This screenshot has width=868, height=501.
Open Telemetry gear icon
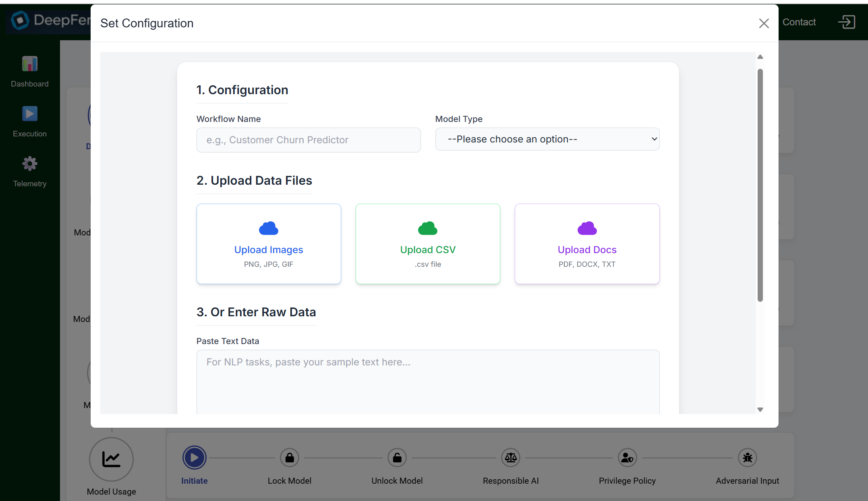tap(29, 164)
